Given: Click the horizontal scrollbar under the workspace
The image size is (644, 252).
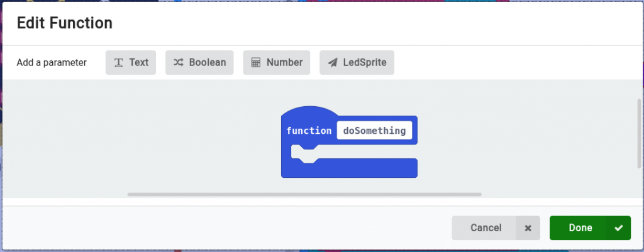Looking at the screenshot, I should tap(304, 195).
